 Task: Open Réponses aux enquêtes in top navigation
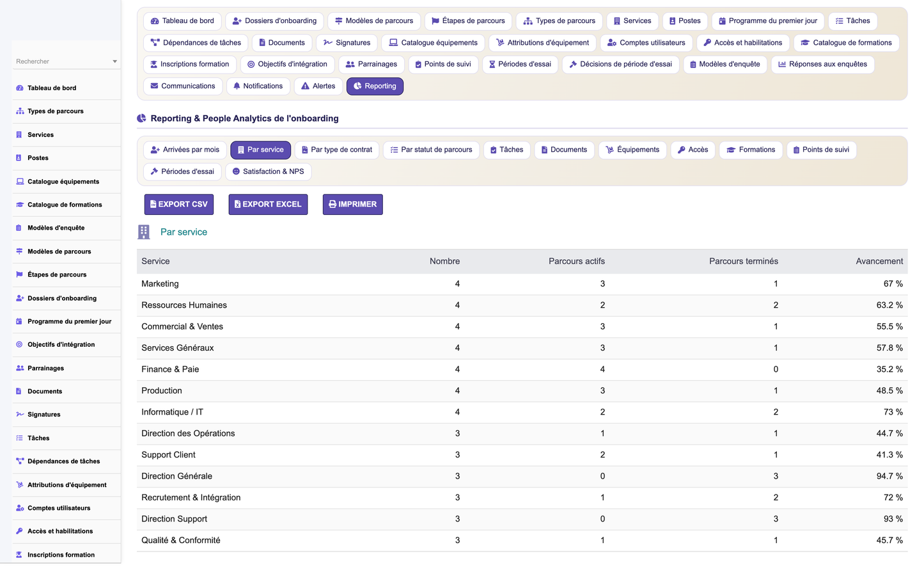point(822,64)
